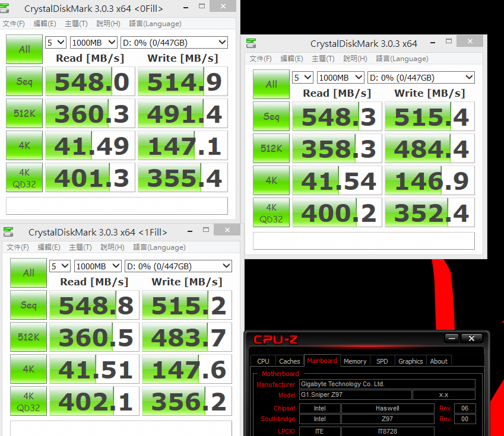
Task: Open 1000MB test size dropdown in 0Fill window
Action: coord(94,42)
